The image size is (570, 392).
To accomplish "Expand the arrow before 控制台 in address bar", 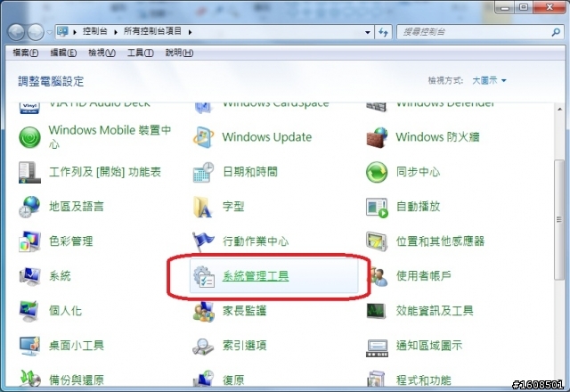I will (x=75, y=32).
